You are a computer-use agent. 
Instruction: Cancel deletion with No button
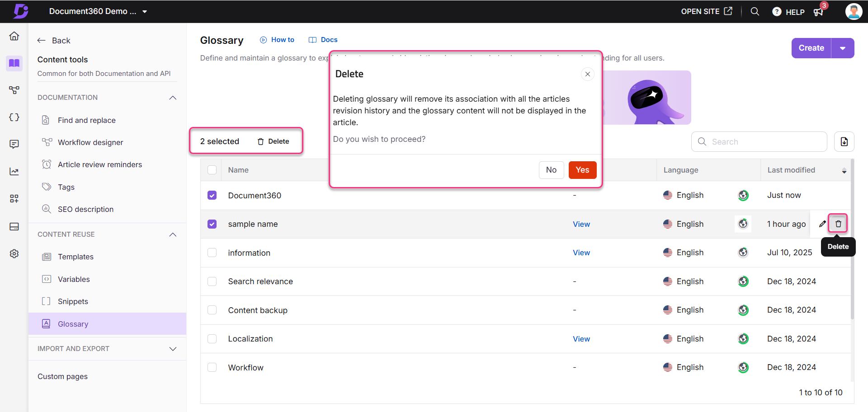551,170
